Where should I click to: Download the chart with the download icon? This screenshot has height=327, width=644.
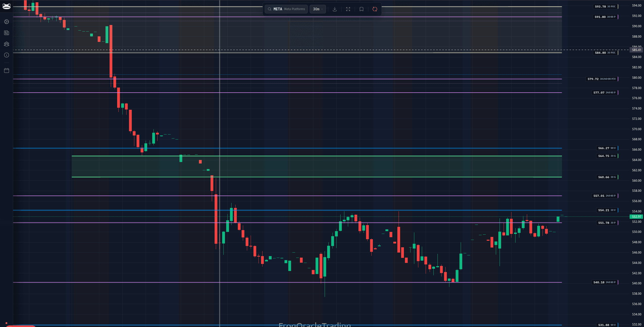click(334, 9)
